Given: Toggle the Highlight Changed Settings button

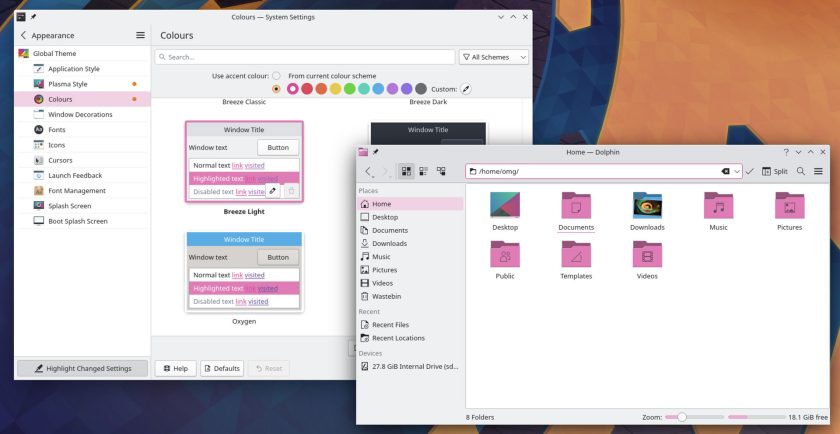Looking at the screenshot, I should coord(82,369).
